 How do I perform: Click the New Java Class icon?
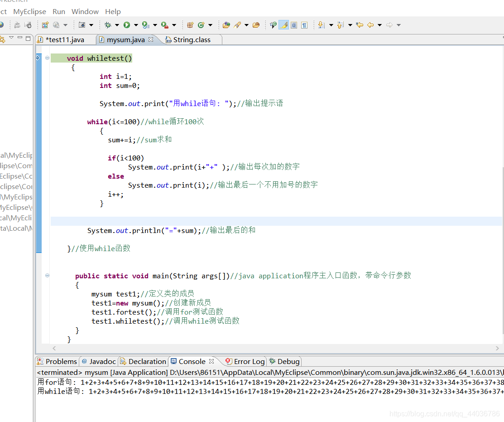pyautogui.click(x=201, y=25)
